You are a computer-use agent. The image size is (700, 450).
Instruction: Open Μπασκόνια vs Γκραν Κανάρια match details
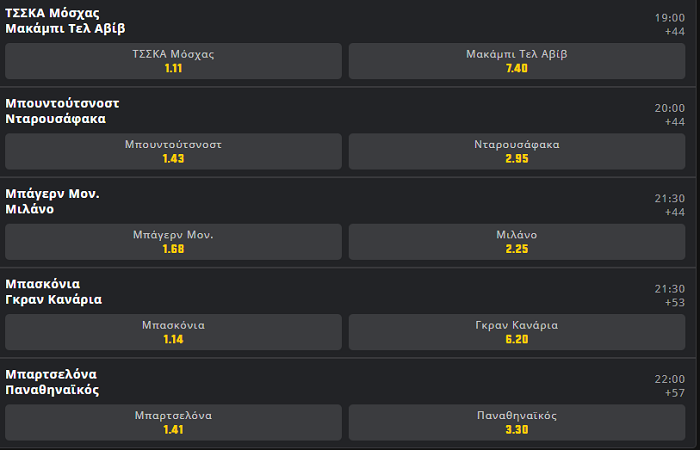(54, 292)
